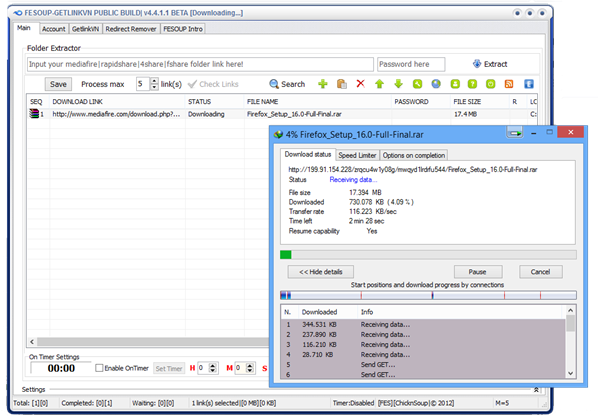Click the tray arrow icon in download dialog
Image resolution: width=598 pixels, height=416 pixels.
point(515,132)
